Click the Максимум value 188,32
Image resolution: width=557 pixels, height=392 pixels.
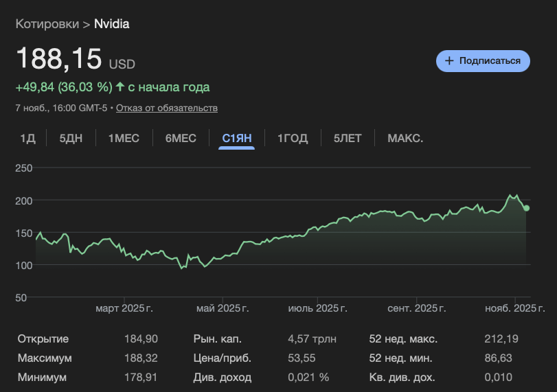coord(141,358)
